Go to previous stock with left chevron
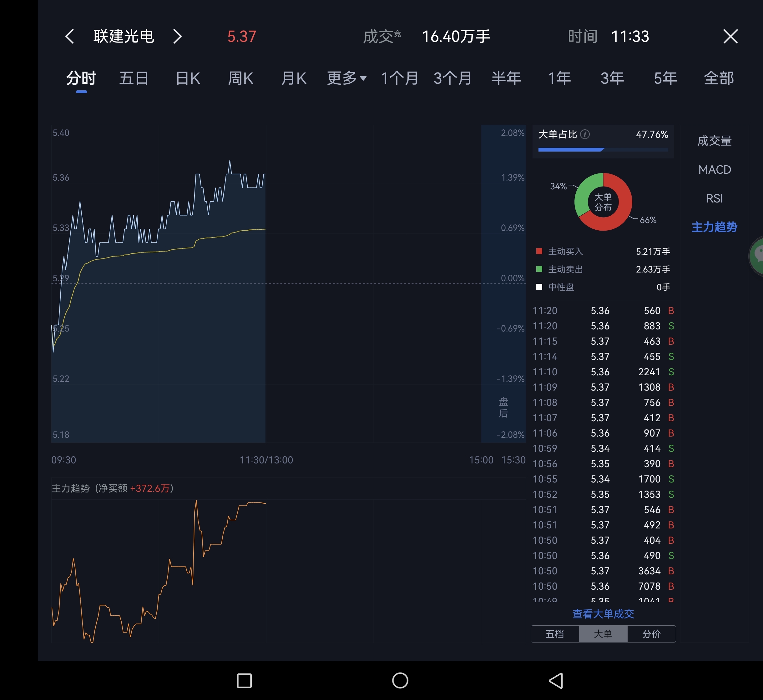763x700 pixels. click(x=70, y=37)
